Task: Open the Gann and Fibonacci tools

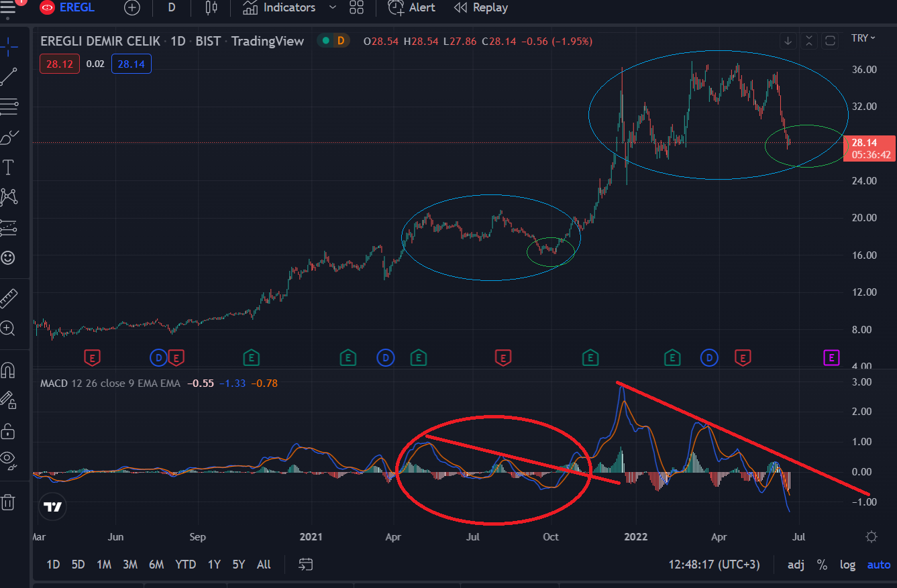Action: tap(9, 106)
